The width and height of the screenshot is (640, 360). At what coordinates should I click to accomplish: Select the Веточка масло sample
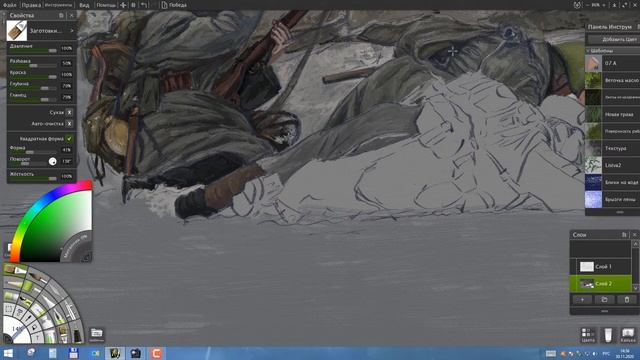612,80
